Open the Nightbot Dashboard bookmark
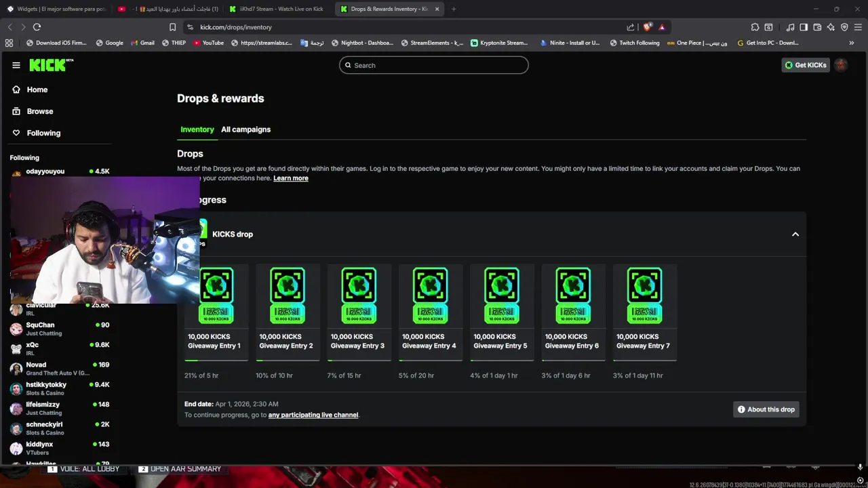Viewport: 868px width, 488px height. [361, 43]
